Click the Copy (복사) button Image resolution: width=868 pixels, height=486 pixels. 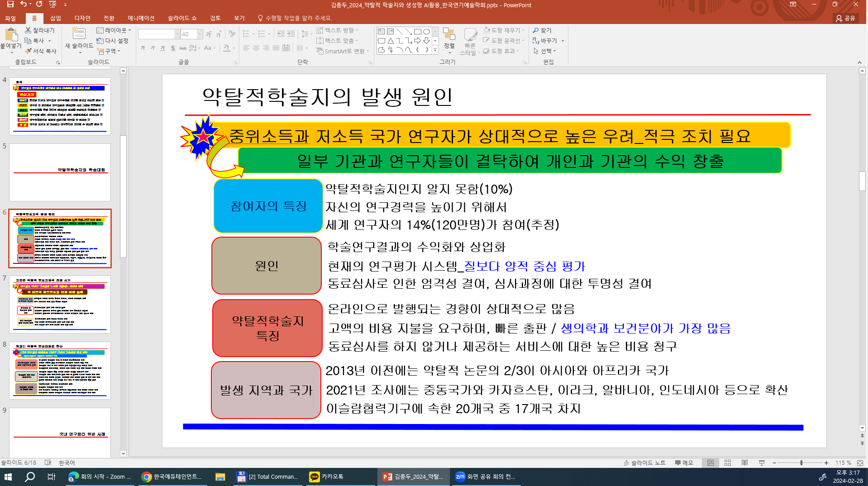[35, 41]
